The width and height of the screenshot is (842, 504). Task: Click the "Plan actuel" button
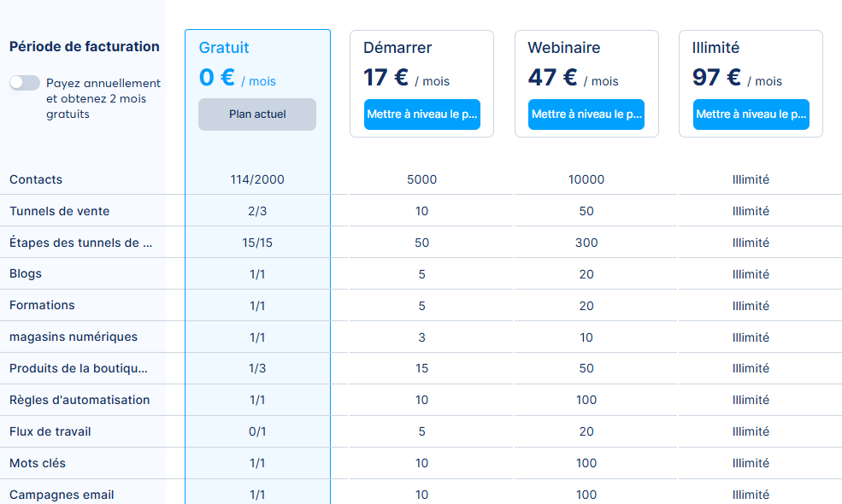[256, 114]
